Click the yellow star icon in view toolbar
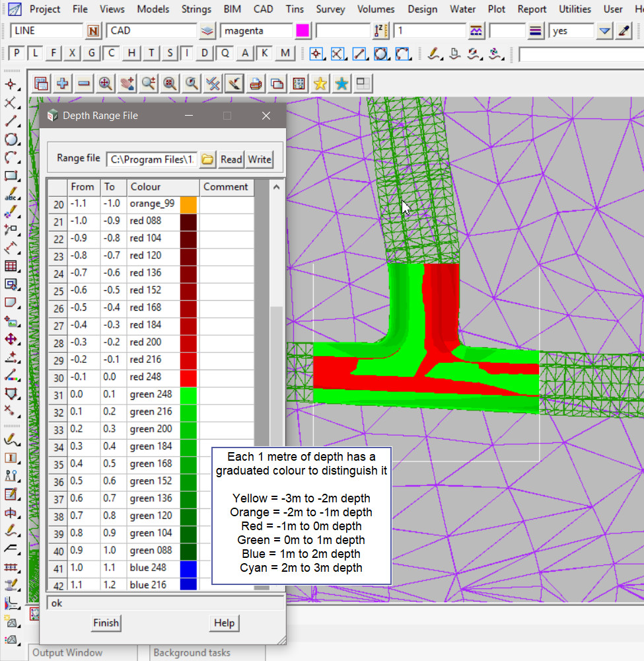 point(320,83)
